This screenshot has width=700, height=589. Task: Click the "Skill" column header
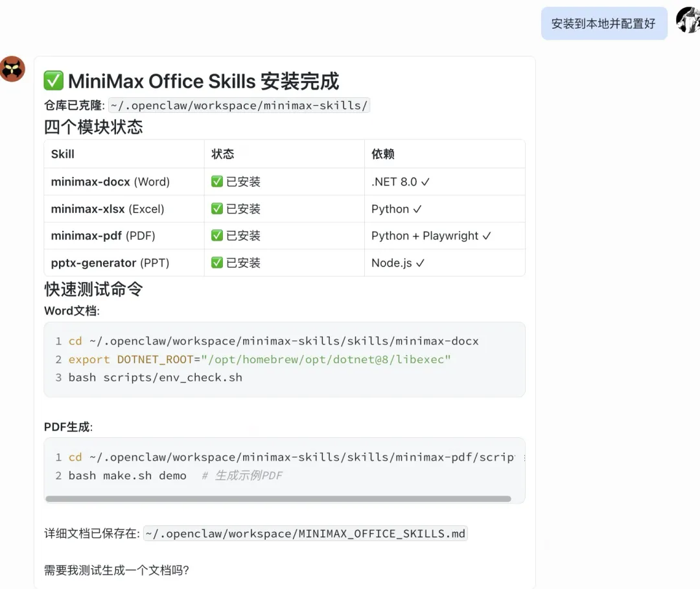[x=62, y=154]
